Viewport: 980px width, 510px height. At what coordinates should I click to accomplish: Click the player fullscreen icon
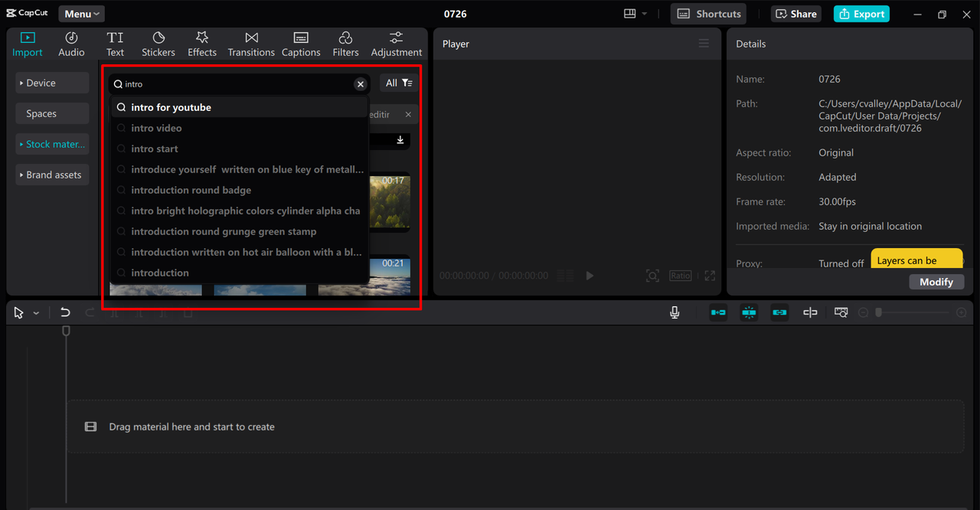coord(710,276)
